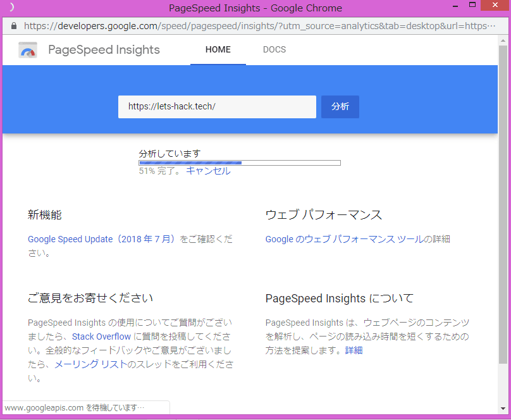Image resolution: width=511 pixels, height=420 pixels.
Task: Open the メーリング リスト link
Action: tap(90, 364)
